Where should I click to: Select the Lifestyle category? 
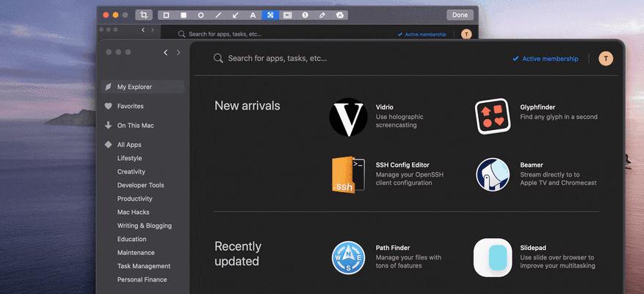pyautogui.click(x=129, y=158)
